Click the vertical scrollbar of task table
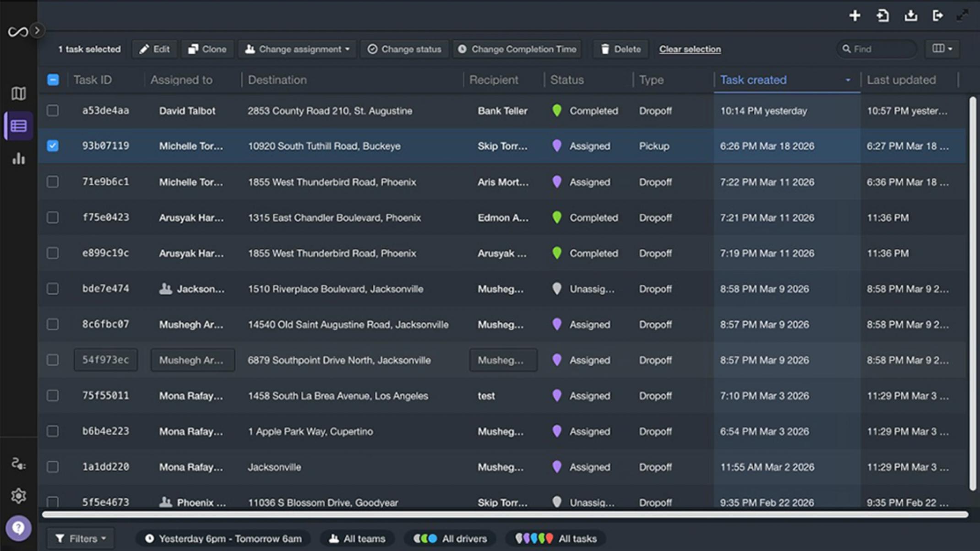The height and width of the screenshot is (551, 980). (x=973, y=293)
